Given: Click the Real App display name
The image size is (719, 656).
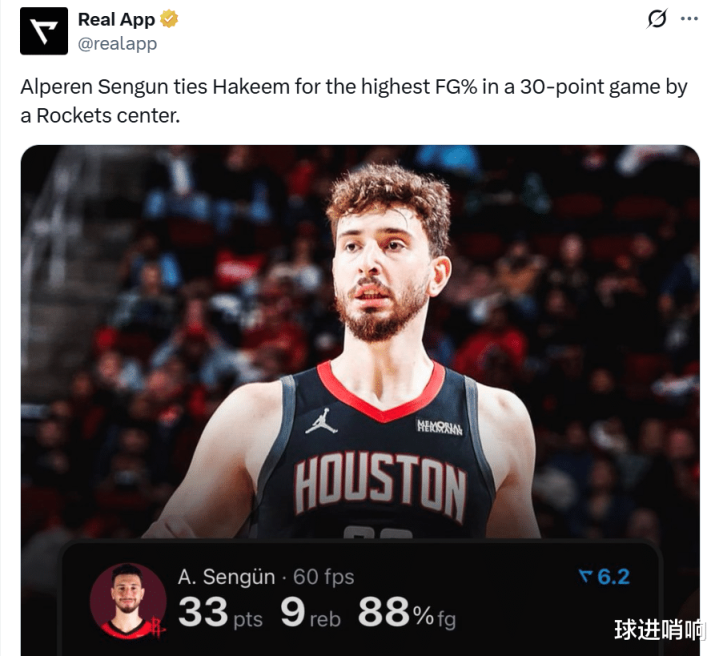Looking at the screenshot, I should point(116,19).
